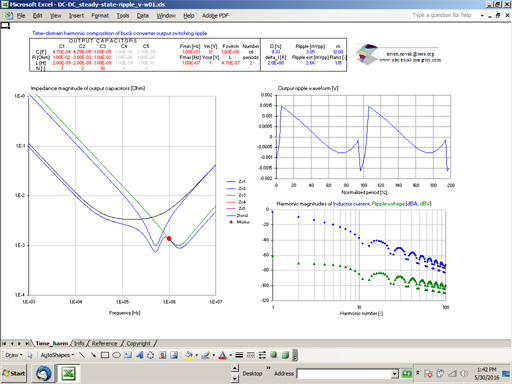This screenshot has height=384, width=512.
Task: Insert Clip Art from drawing toolbar
Action: [x=162, y=355]
